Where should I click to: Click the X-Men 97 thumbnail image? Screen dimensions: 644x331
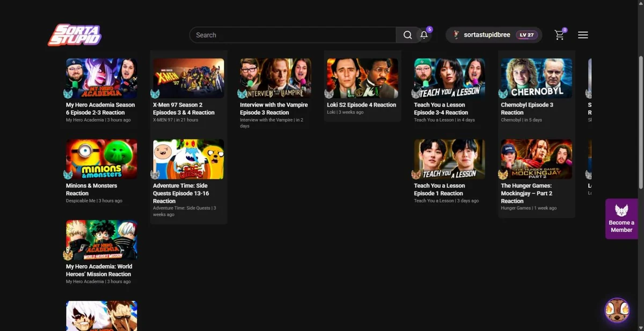[x=188, y=78]
